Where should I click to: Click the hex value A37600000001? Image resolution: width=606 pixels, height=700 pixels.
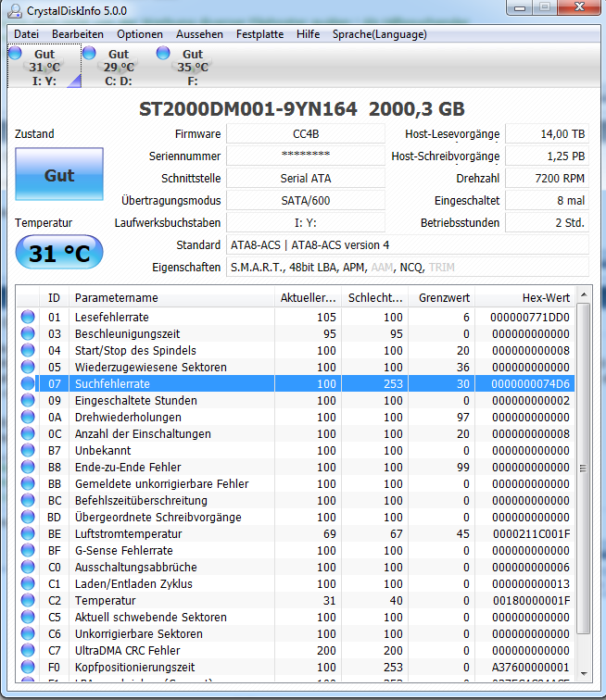(x=530, y=668)
